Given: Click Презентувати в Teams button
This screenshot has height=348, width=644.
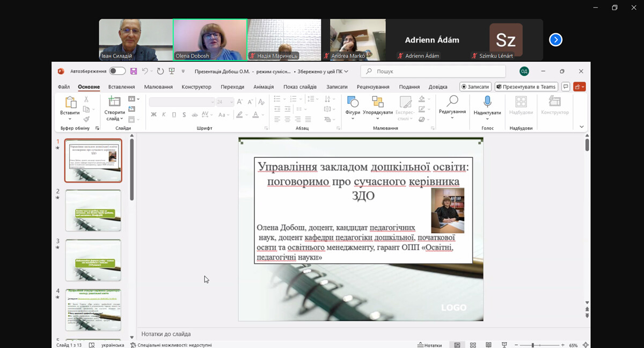Looking at the screenshot, I should click(x=526, y=86).
